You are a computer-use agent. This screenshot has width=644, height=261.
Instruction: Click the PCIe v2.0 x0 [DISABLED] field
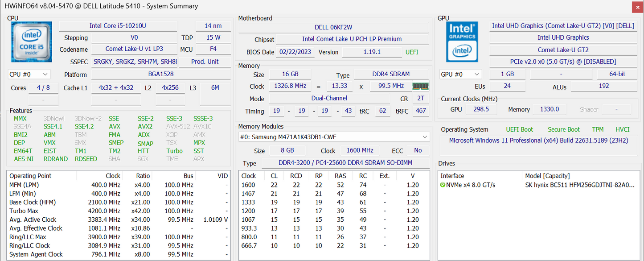563,62
